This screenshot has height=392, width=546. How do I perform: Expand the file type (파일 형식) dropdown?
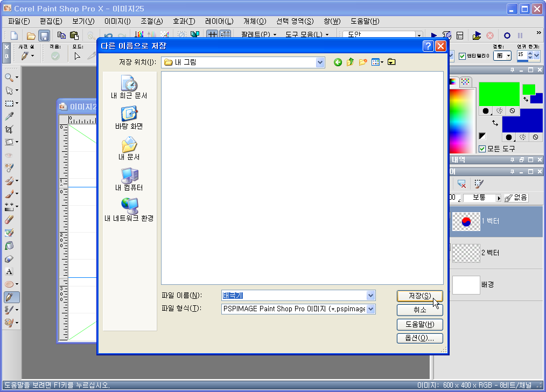click(371, 309)
